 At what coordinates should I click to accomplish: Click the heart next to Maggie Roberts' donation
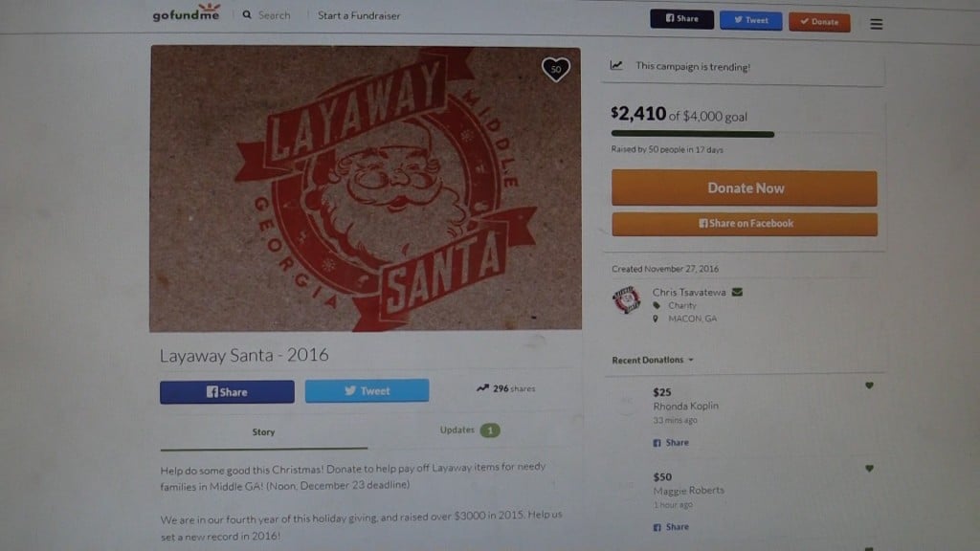[869, 468]
